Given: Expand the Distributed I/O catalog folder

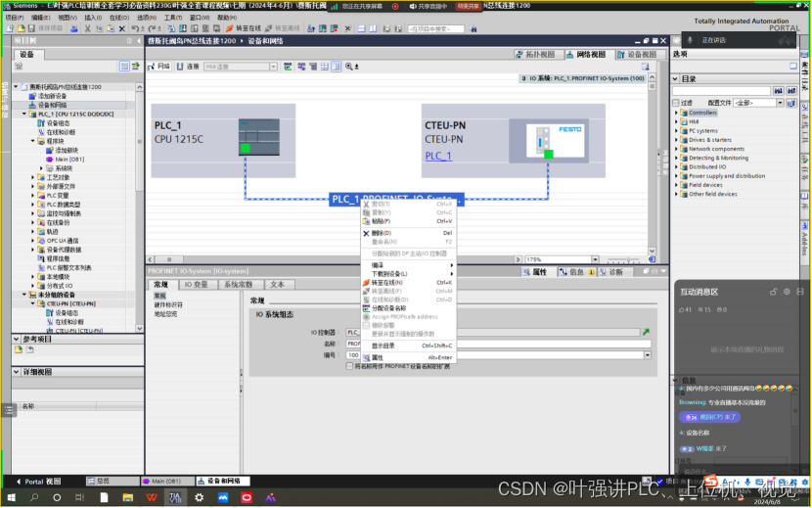Looking at the screenshot, I should point(676,167).
